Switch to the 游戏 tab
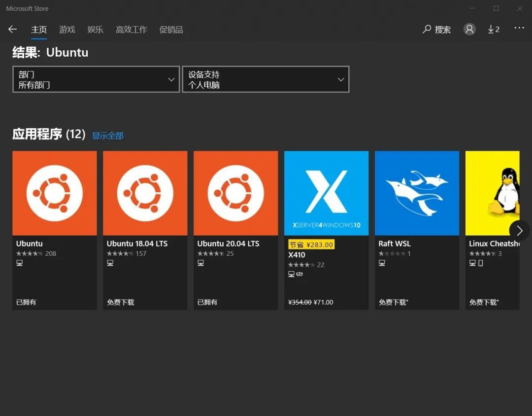Viewport: 532px width, 416px height. (67, 29)
